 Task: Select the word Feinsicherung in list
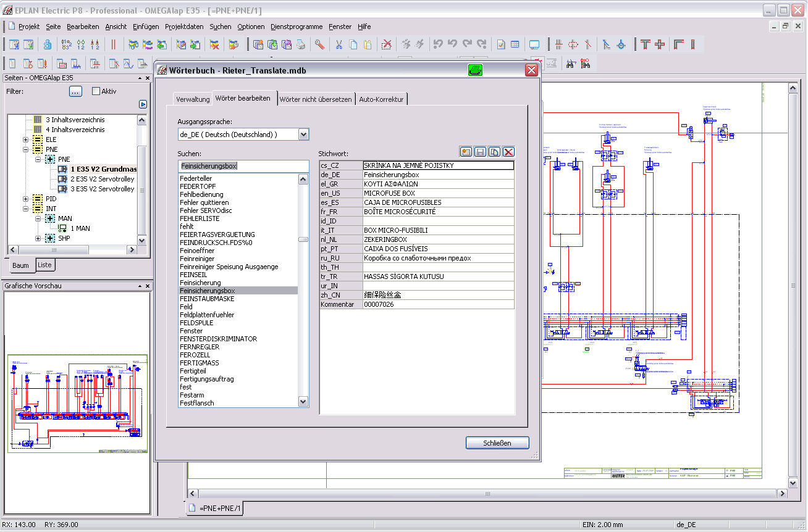(200, 283)
